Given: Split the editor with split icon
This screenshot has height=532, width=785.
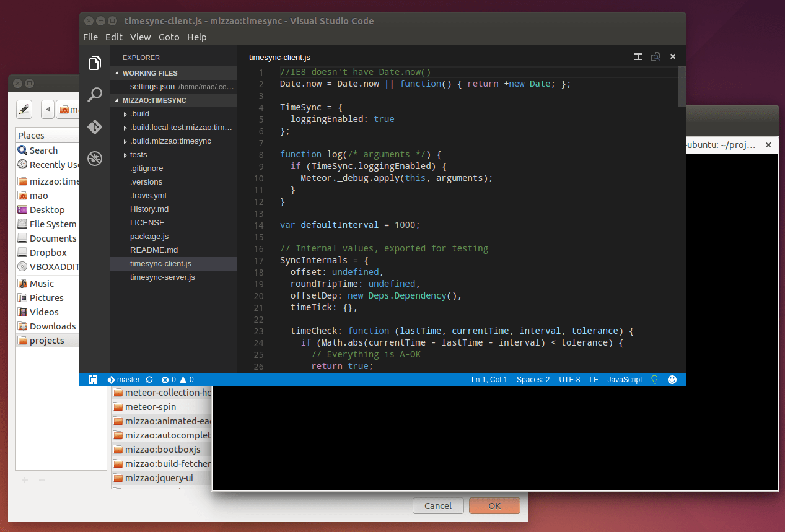Looking at the screenshot, I should tap(638, 56).
